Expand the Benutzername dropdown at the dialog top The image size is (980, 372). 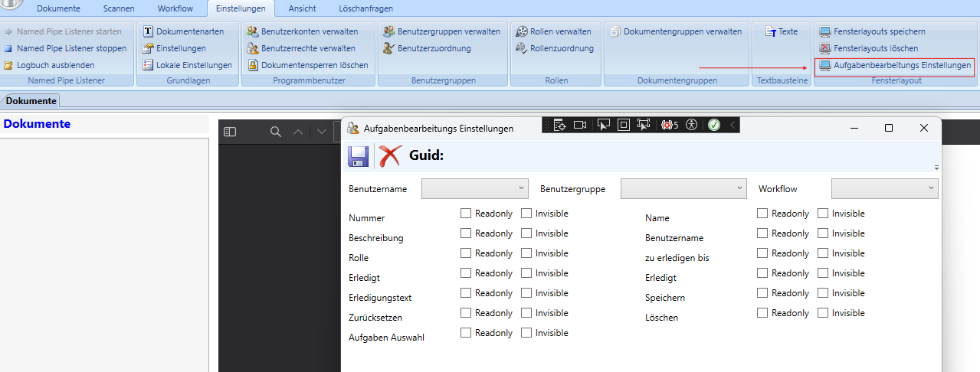coord(475,188)
